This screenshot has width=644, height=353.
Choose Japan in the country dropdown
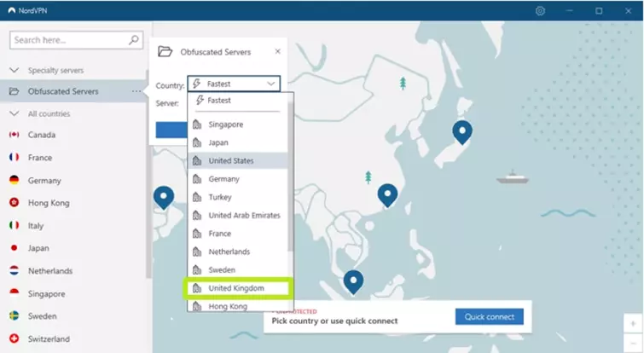click(x=237, y=142)
